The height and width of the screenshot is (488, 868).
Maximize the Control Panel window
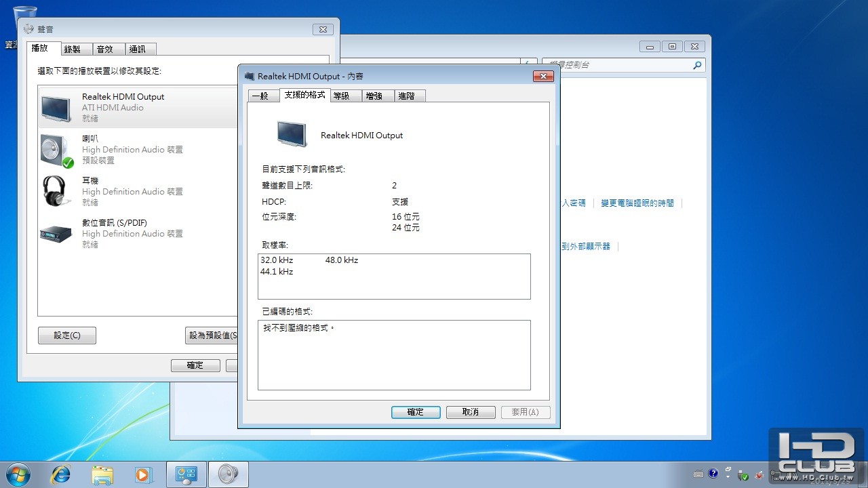(x=672, y=47)
